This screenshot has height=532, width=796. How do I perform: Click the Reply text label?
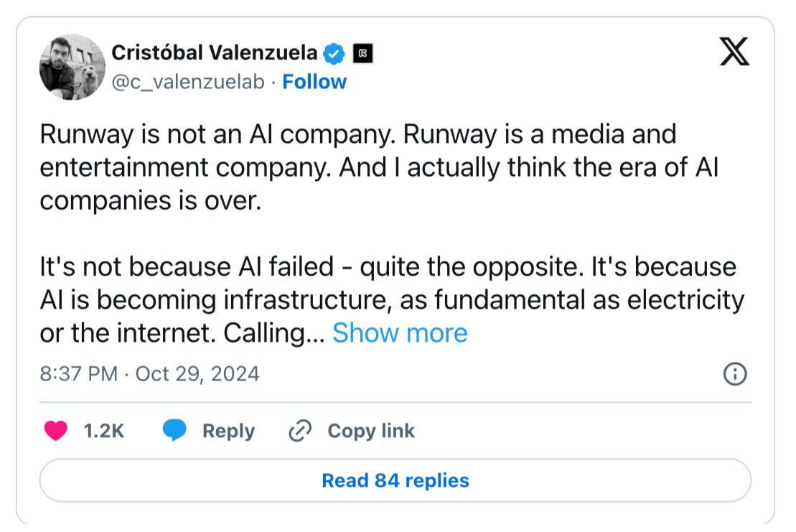click(228, 431)
